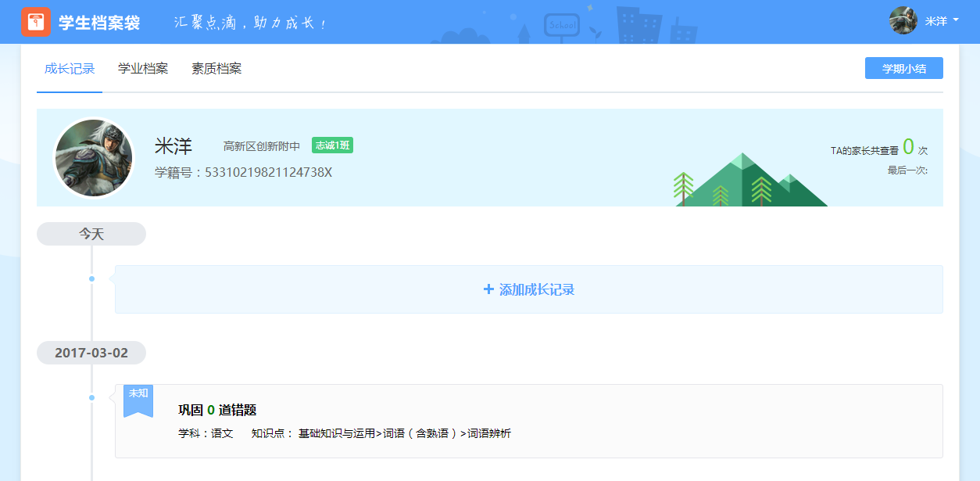Image resolution: width=980 pixels, height=481 pixels.
Task: Click the timeline dot beside 添加成长记录
Action: pos(91,278)
